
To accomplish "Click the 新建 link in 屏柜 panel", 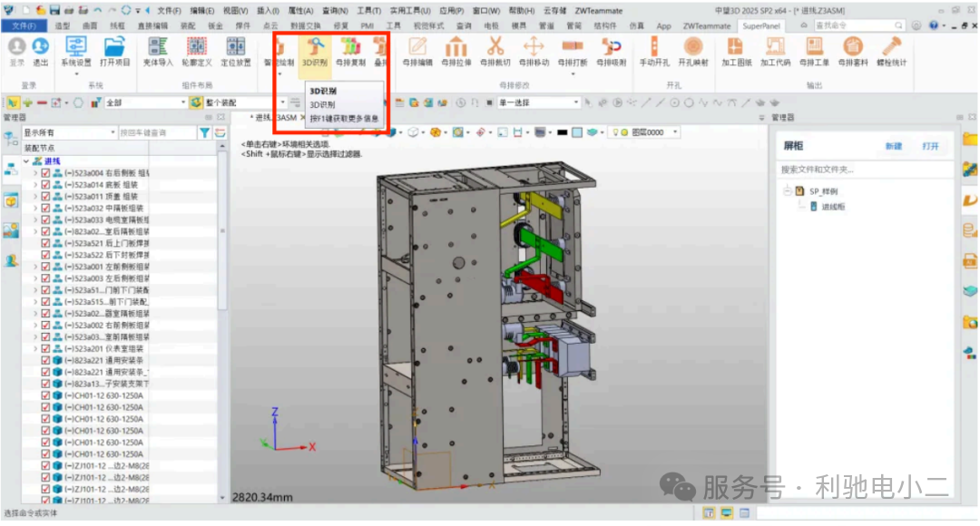I will [893, 146].
